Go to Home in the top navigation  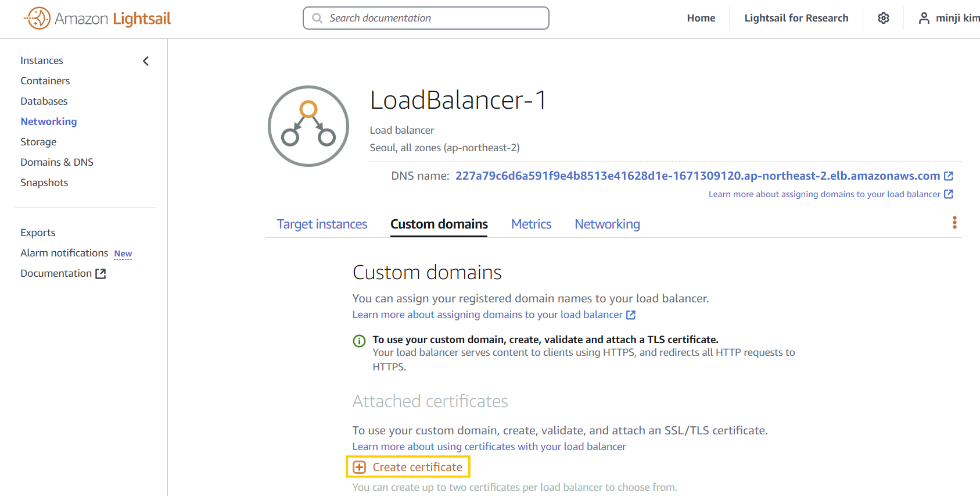tap(701, 18)
